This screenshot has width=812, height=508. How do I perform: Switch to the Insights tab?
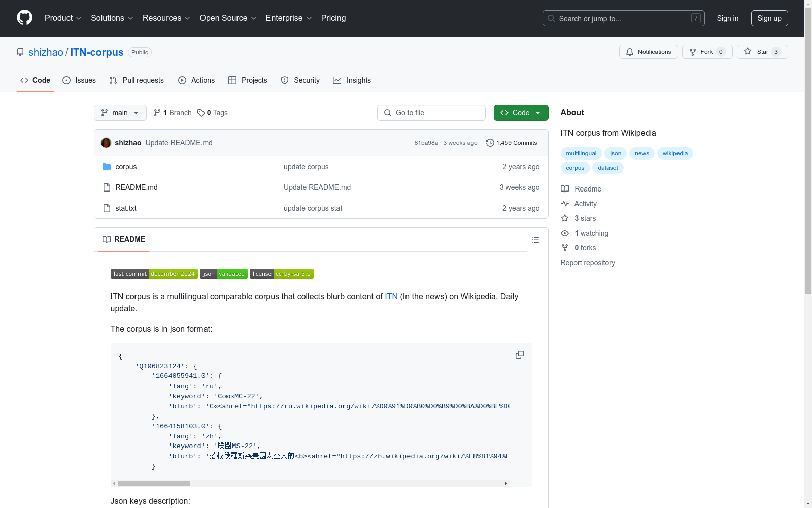352,80
